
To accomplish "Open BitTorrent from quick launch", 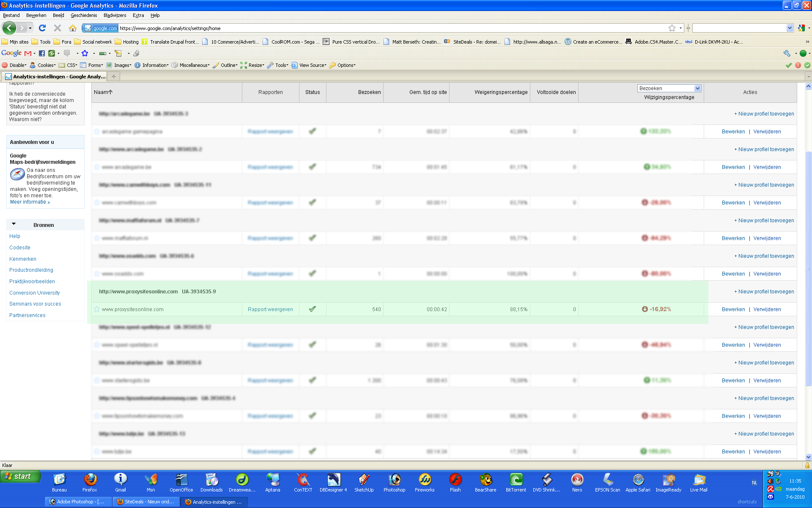I will pyautogui.click(x=516, y=483).
